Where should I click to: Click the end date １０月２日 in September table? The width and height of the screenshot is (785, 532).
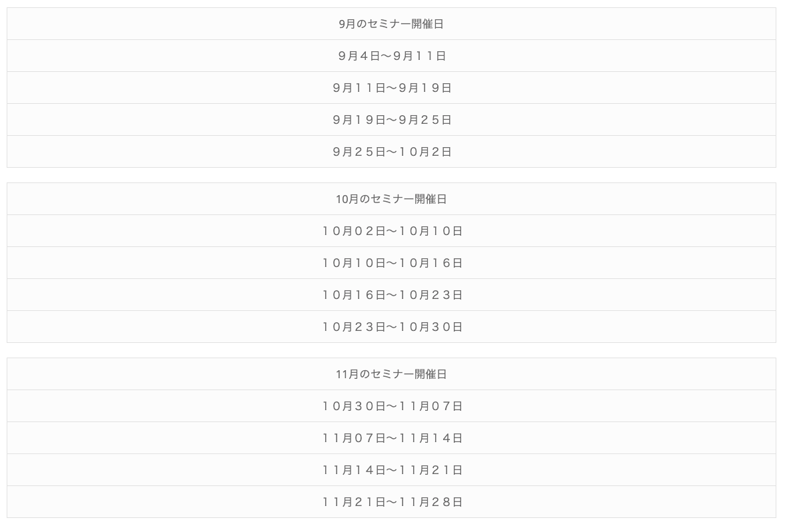coord(425,152)
